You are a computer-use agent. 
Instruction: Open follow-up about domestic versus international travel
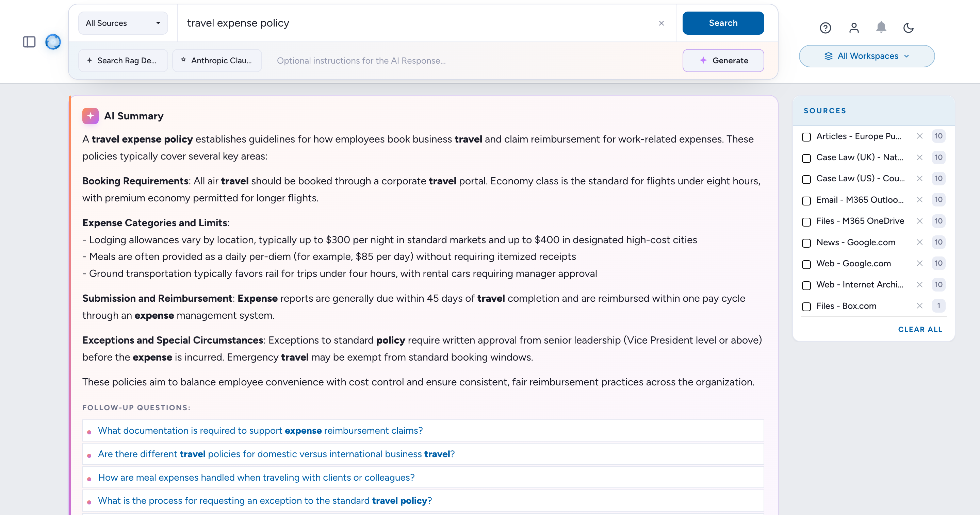pyautogui.click(x=423, y=454)
